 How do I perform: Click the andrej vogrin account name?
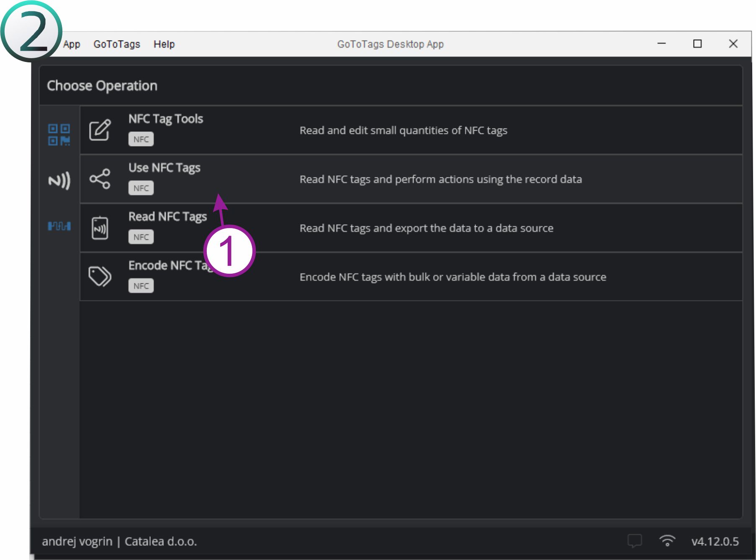click(x=77, y=542)
